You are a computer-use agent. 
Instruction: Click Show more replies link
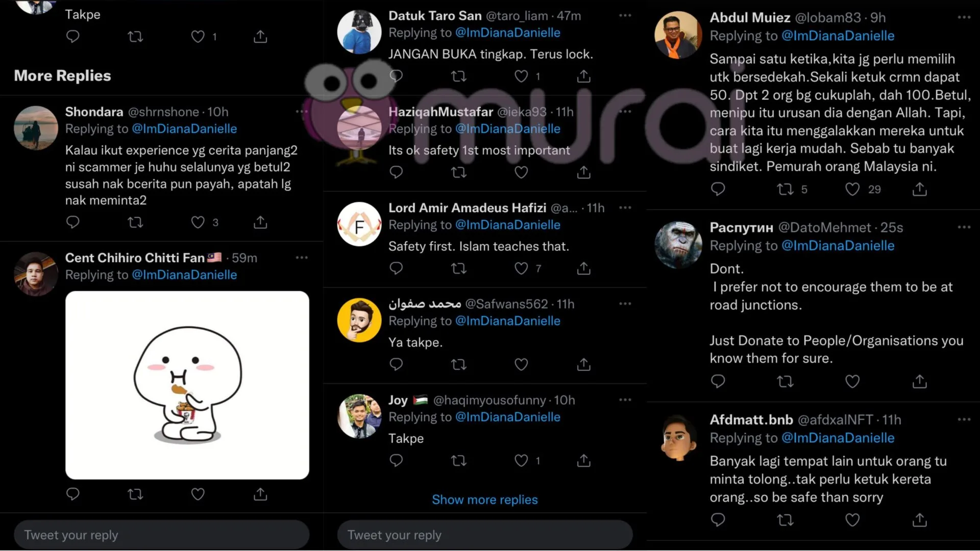pos(485,499)
